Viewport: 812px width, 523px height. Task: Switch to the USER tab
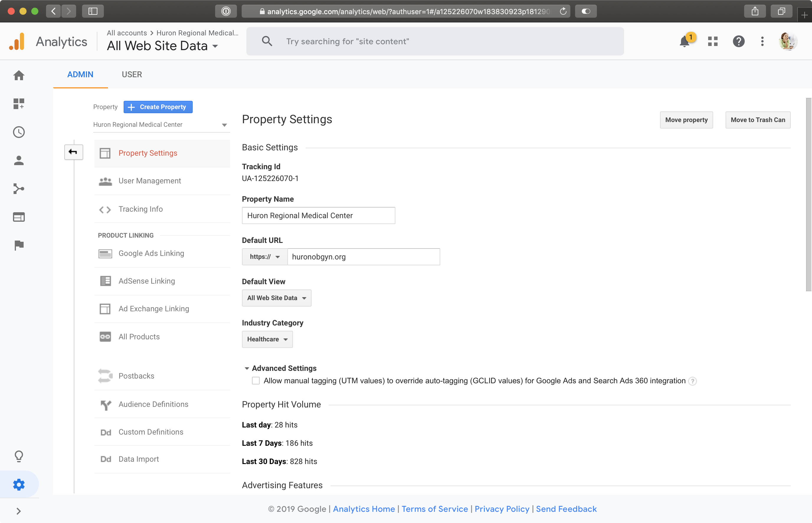132,74
